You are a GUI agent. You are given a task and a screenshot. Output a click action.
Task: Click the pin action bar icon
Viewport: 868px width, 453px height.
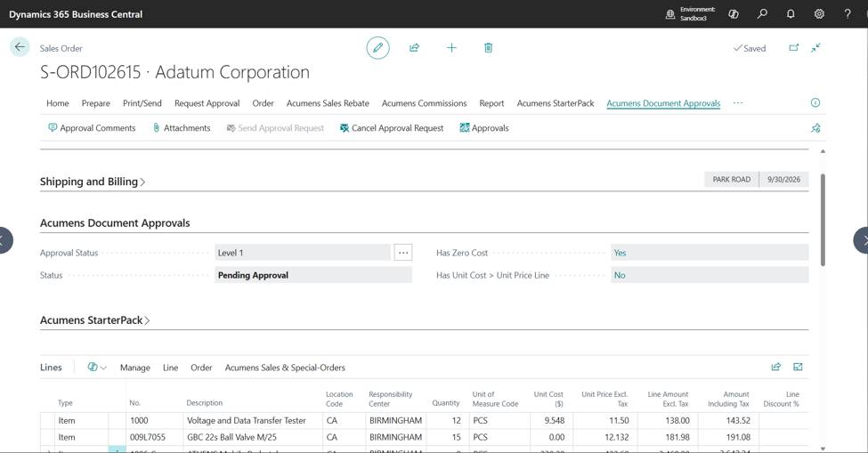815,128
